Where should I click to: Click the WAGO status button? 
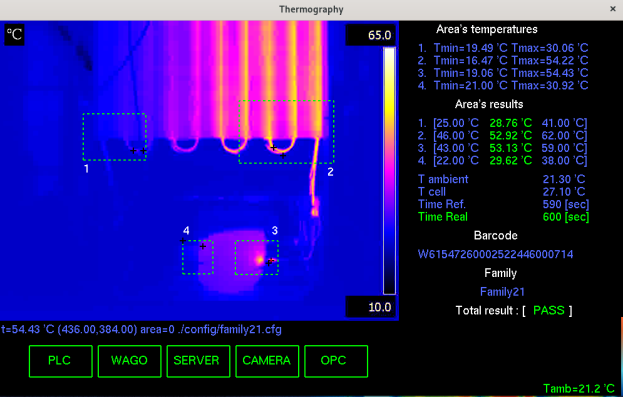coord(130,361)
